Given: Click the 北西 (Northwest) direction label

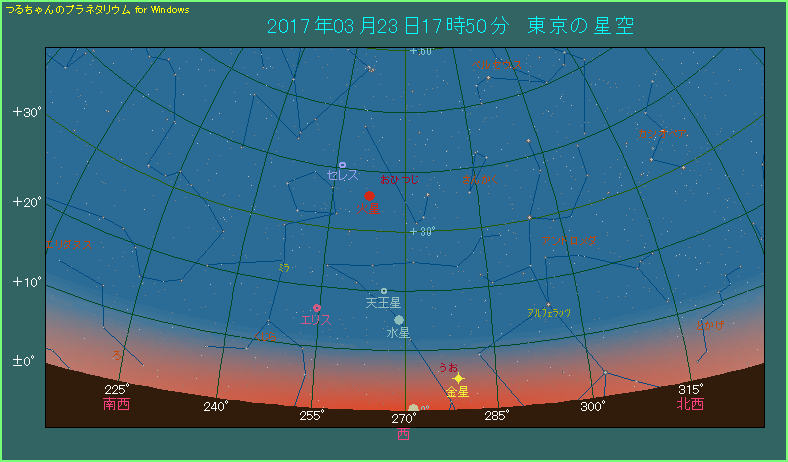Looking at the screenshot, I should (690, 404).
